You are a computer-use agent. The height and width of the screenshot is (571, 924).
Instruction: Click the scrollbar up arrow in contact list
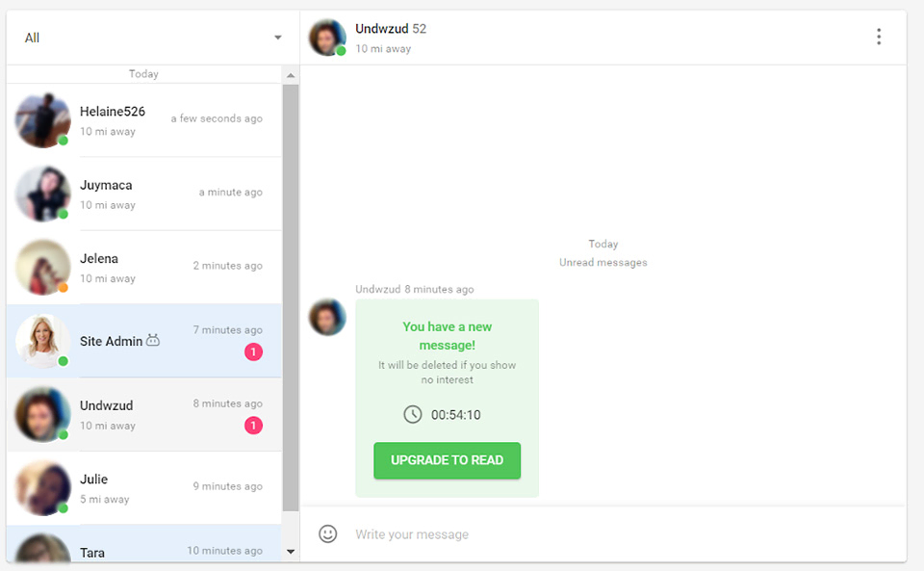click(x=291, y=74)
